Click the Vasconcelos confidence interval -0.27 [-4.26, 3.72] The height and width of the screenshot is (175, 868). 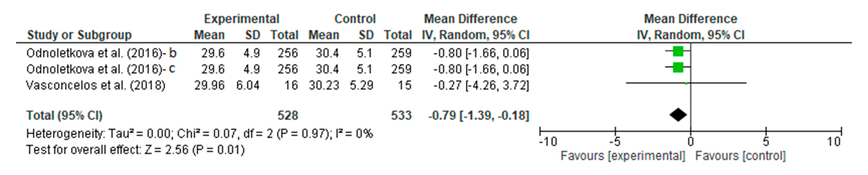click(481, 85)
